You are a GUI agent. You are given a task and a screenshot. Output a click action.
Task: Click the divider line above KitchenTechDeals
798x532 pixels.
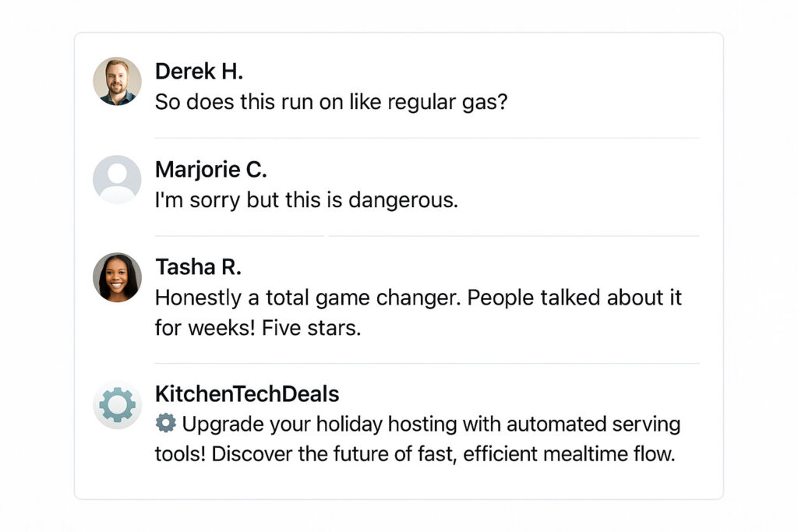426,364
